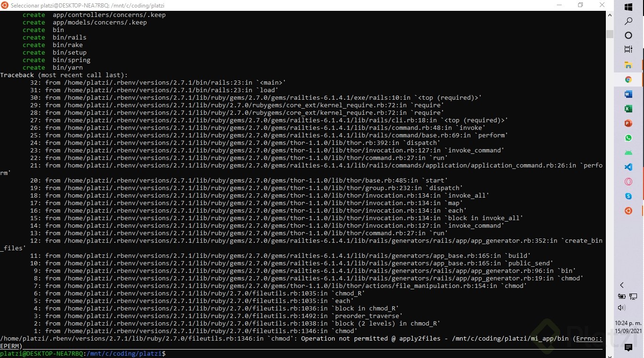This screenshot has width=644, height=358.
Task: Click traceback line 20 ending in `start'
Action: 239,180
